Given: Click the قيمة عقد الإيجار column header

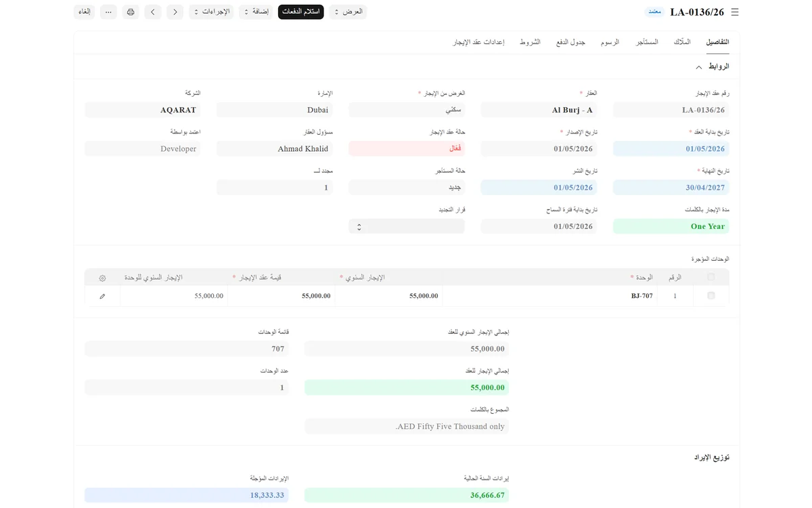Looking at the screenshot, I should click(x=281, y=278).
